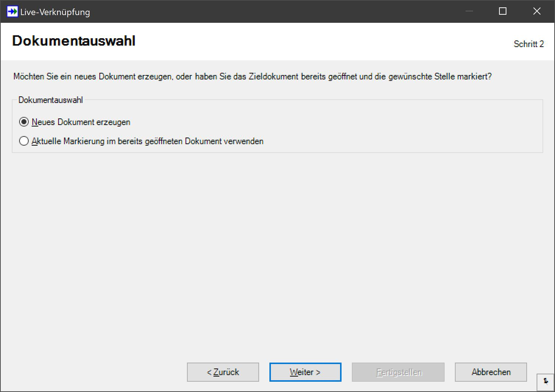This screenshot has width=555, height=392.
Task: Select the 'Neues Dokument erzeugen' radio button
Action: 24,122
